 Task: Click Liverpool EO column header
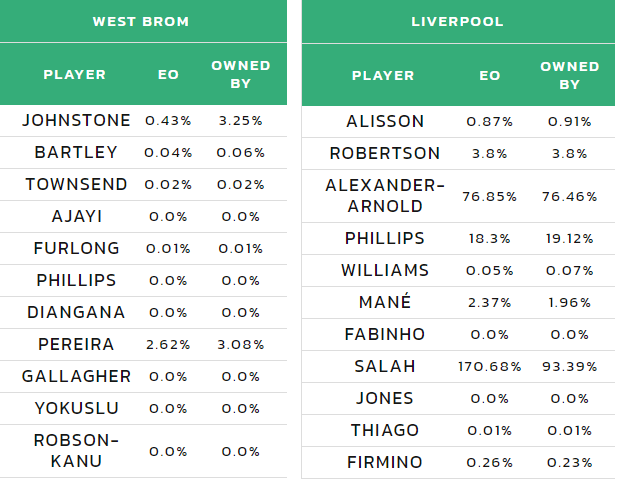tap(490, 76)
